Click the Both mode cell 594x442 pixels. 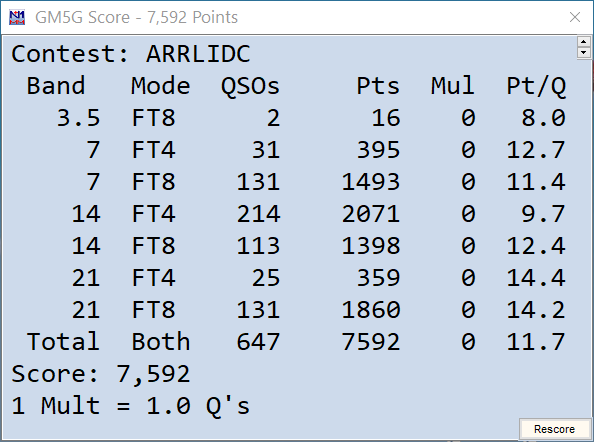coord(160,342)
